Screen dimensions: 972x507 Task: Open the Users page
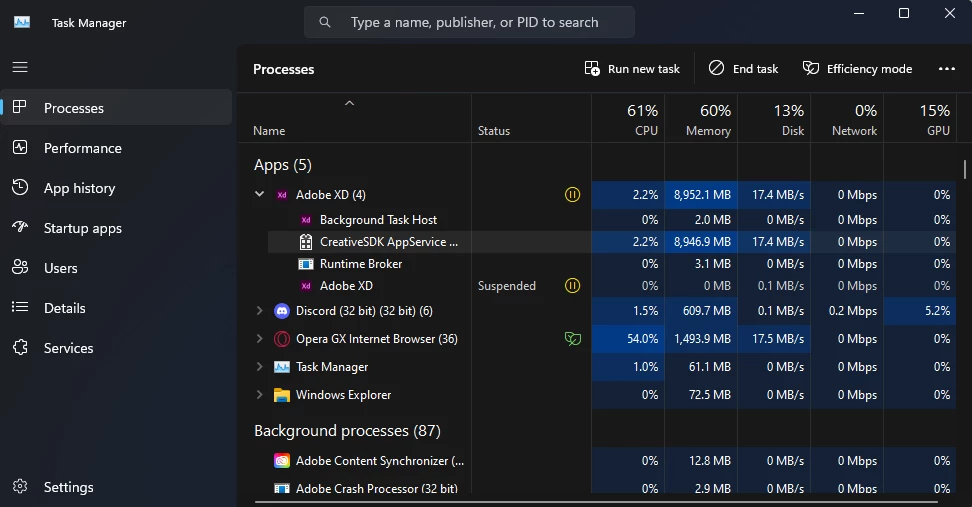(116, 268)
